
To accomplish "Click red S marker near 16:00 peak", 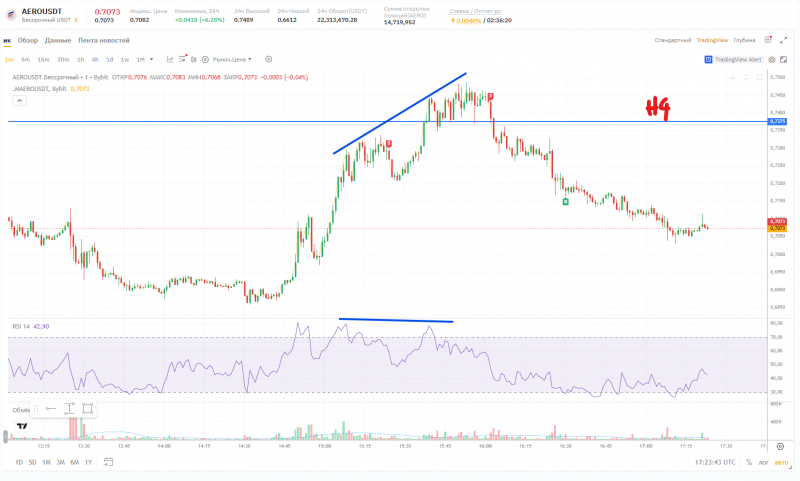I will (490, 96).
